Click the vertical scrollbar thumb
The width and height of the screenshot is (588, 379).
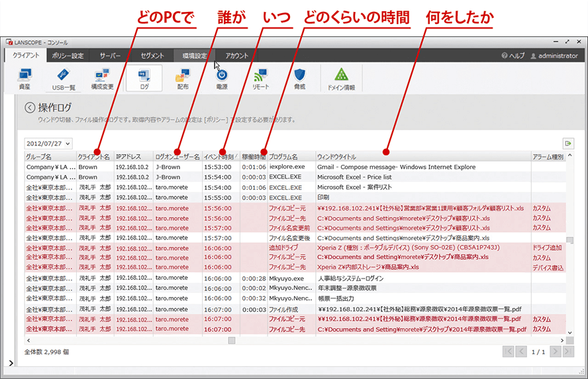(569, 240)
